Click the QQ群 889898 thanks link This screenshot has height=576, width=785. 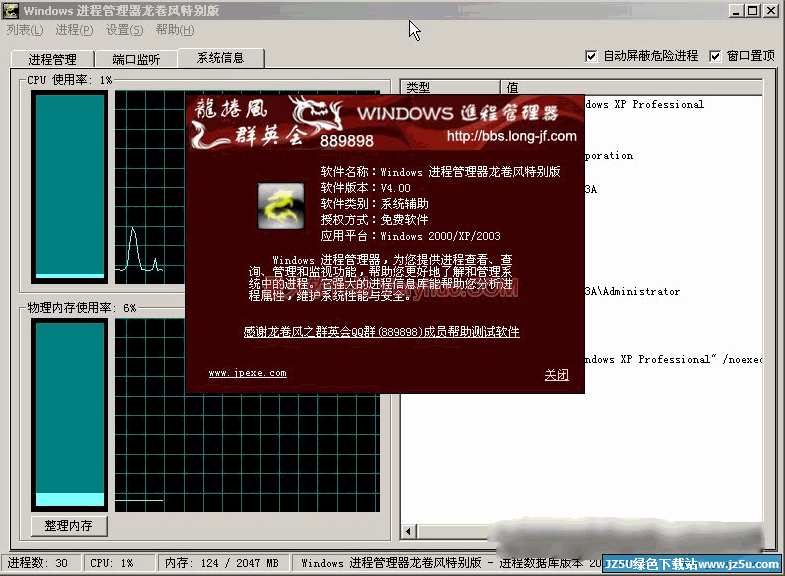pyautogui.click(x=381, y=332)
